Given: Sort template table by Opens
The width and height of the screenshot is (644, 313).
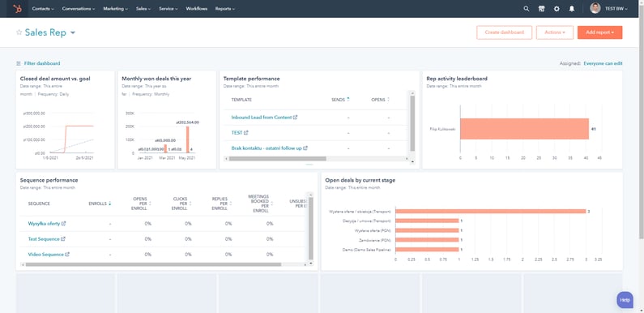Looking at the screenshot, I should tap(388, 100).
